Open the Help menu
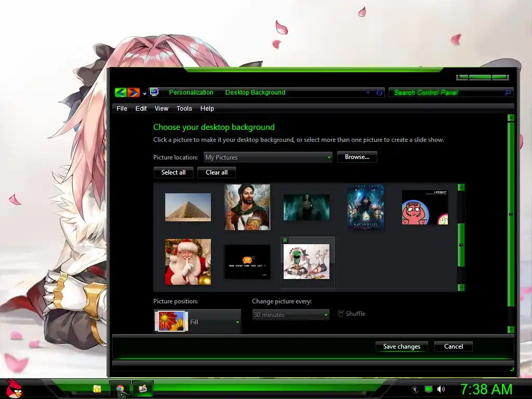Screen dimensions: 532x399 pyautogui.click(x=207, y=108)
